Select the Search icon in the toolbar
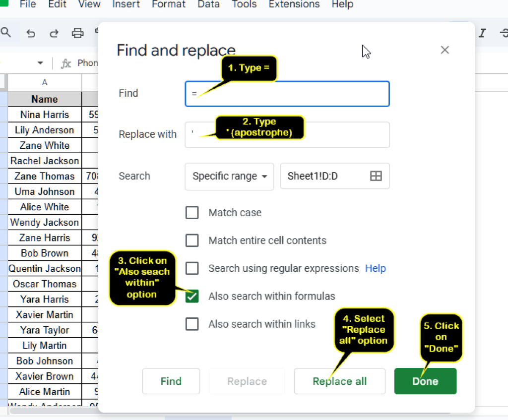 (5, 32)
